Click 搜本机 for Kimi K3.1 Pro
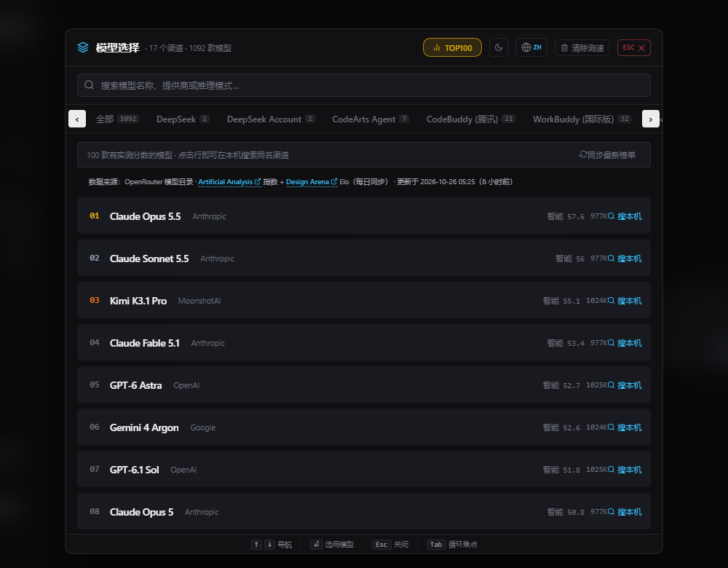 click(625, 301)
